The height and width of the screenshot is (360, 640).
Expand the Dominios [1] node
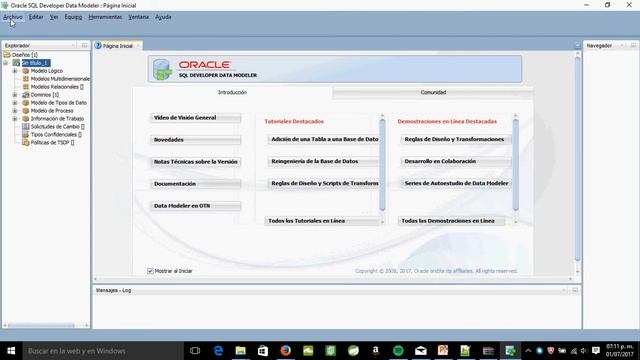15,95
